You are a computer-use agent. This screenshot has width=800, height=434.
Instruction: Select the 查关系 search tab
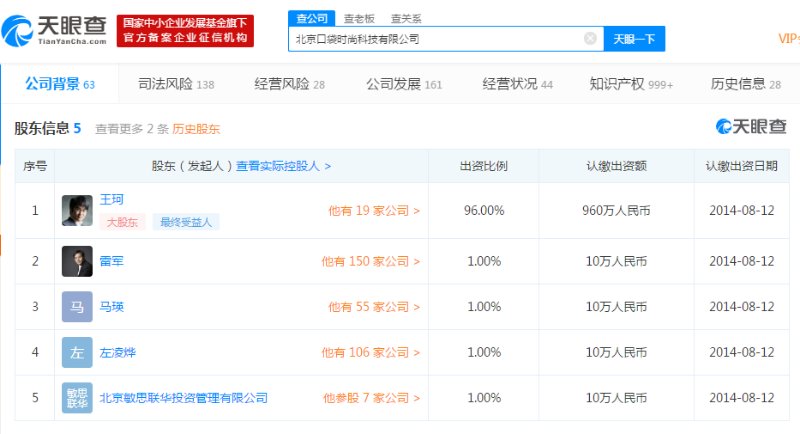click(x=406, y=19)
